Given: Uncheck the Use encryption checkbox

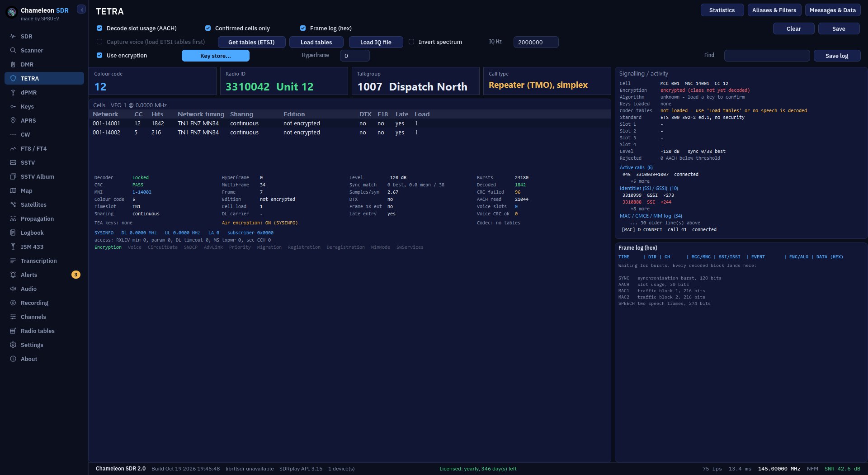Looking at the screenshot, I should point(99,55).
